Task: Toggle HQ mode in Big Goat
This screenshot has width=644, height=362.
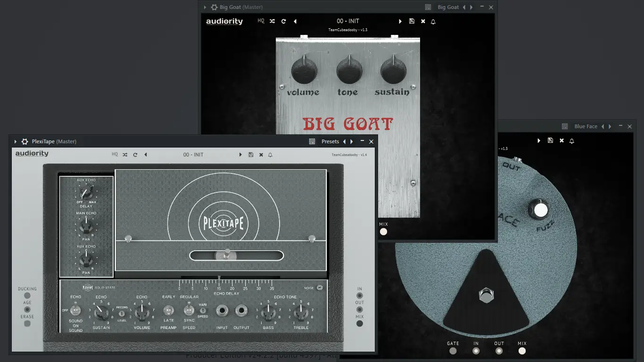Action: point(261,21)
